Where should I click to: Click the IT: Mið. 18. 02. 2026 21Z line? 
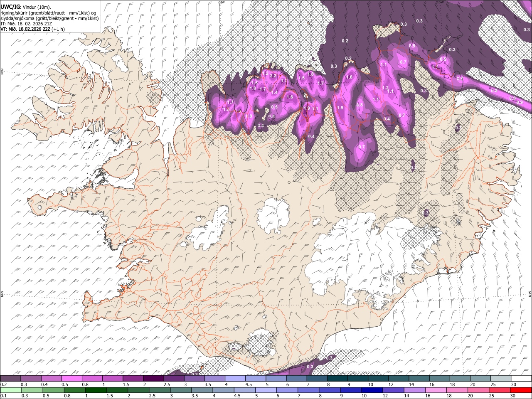point(26,24)
